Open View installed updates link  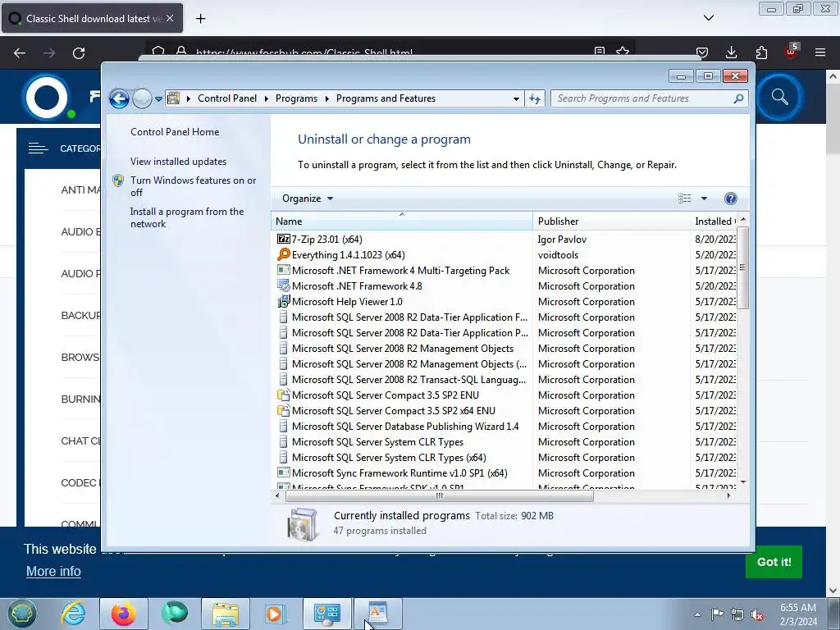click(178, 162)
